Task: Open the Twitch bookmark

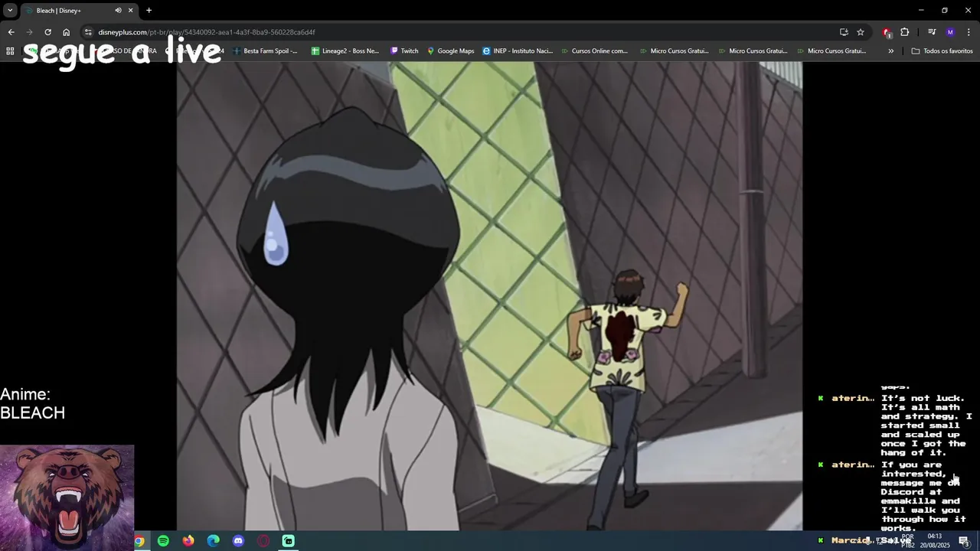Action: tap(404, 51)
